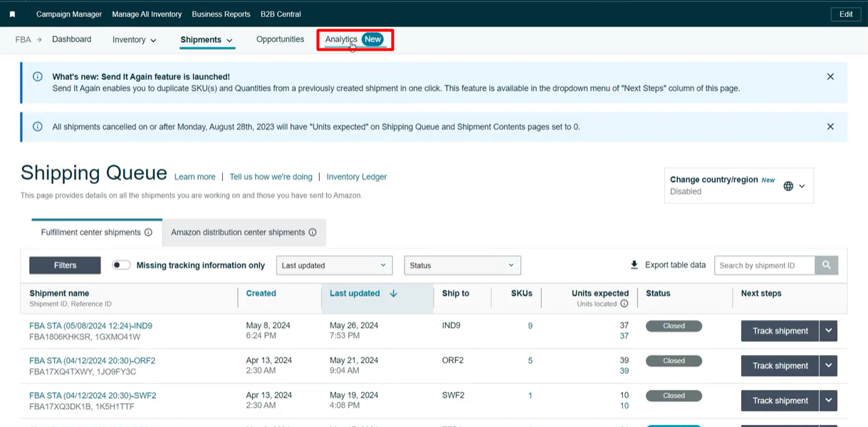The image size is (868, 427).
Task: Click the download icon for Export table data
Action: coord(634,265)
